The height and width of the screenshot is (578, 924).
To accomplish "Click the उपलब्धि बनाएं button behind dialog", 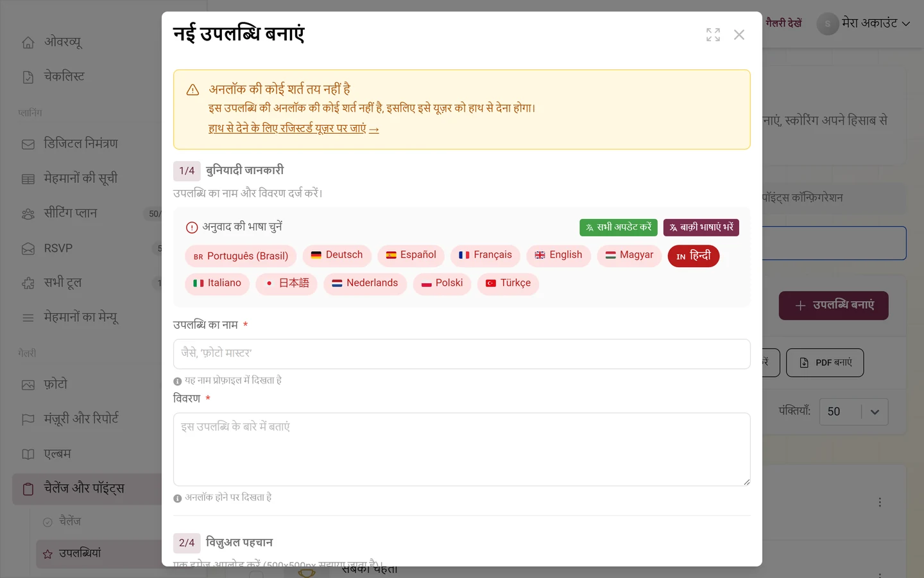I will tap(834, 306).
